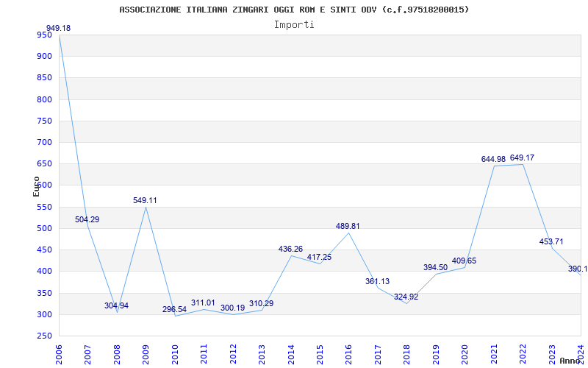Select the 489.81 data label
This screenshot has height=368, width=588.
[x=348, y=226]
